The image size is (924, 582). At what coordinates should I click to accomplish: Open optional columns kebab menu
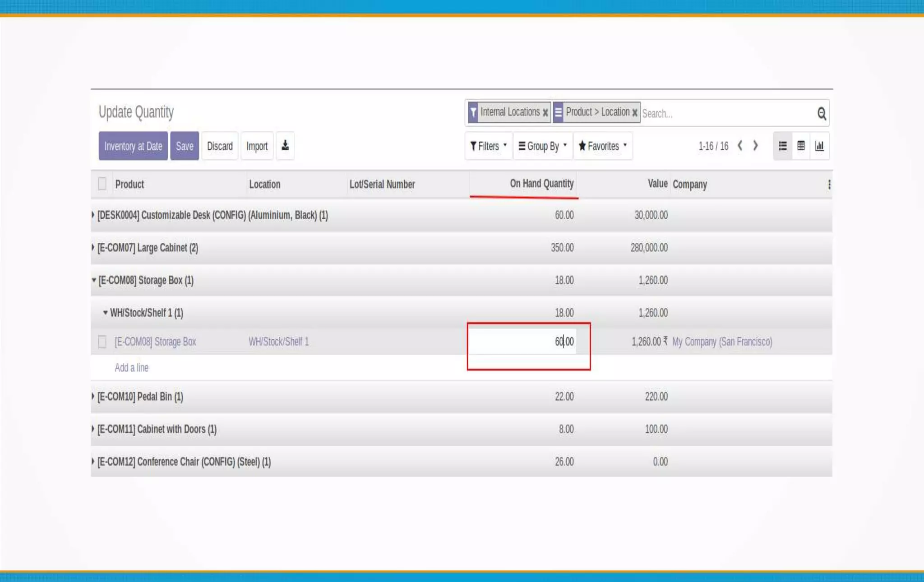coord(829,184)
